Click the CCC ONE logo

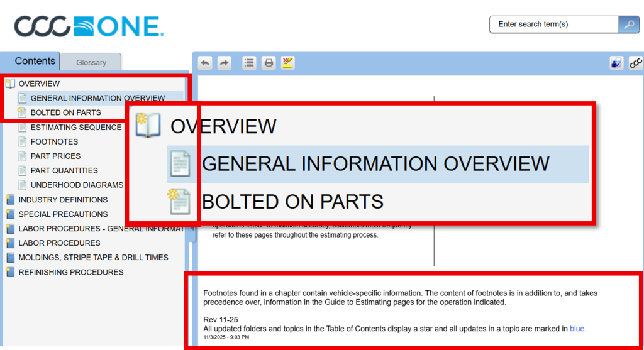(89, 26)
